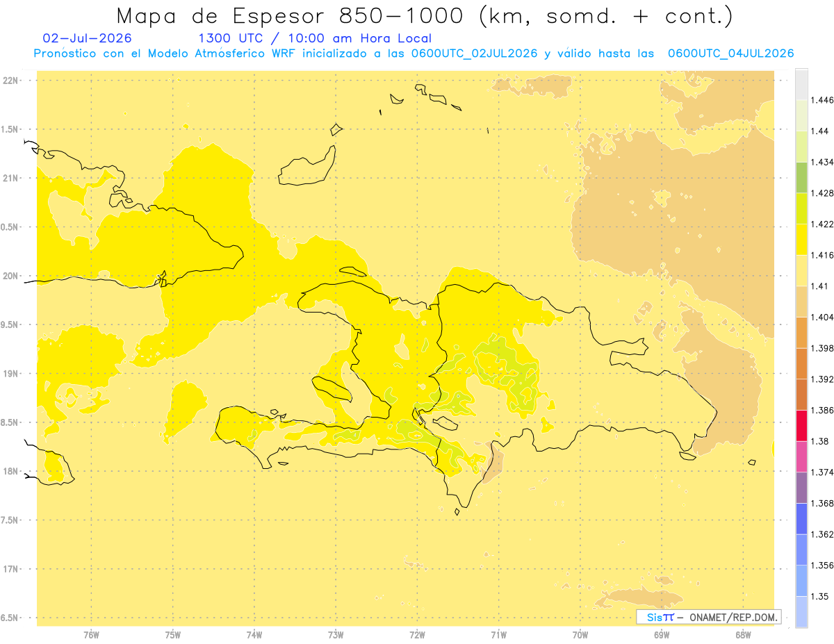Click the 73W longitude label
The height and width of the screenshot is (644, 834).
click(x=336, y=635)
